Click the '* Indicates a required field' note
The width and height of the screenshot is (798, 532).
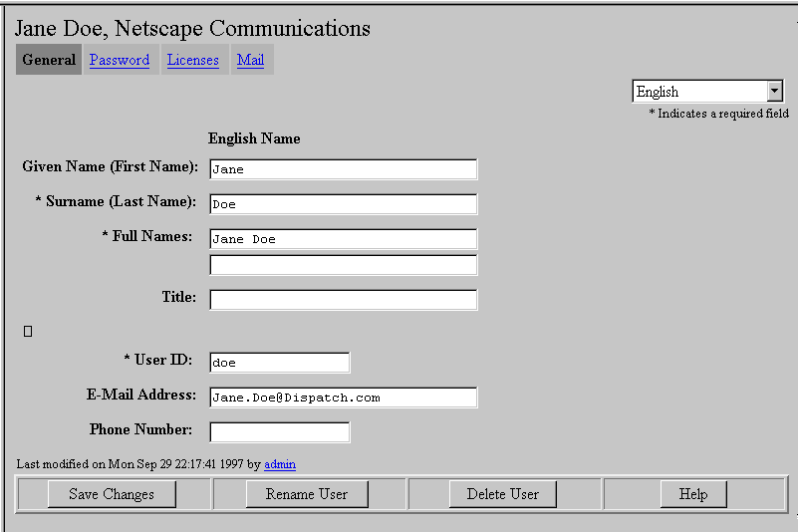718,114
